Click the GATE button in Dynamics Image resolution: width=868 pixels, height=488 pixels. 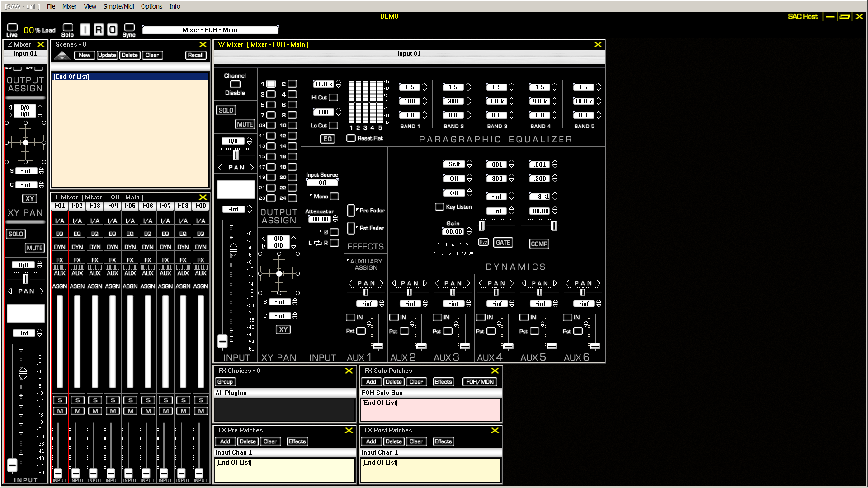503,243
